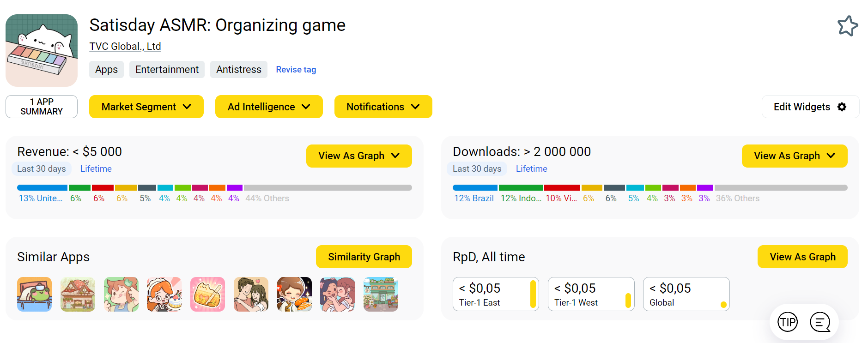Open the sushi girl similar app
Image resolution: width=868 pixels, height=343 pixels.
point(294,294)
